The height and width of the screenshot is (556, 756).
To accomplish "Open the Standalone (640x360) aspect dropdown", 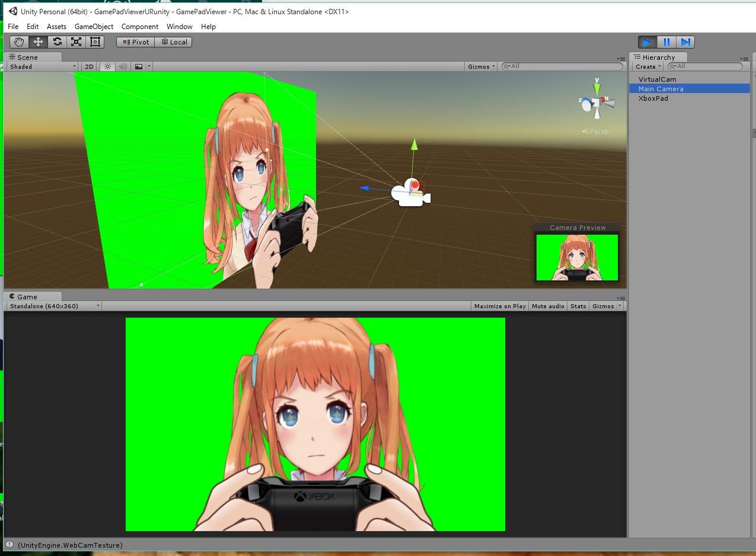I will pyautogui.click(x=54, y=306).
